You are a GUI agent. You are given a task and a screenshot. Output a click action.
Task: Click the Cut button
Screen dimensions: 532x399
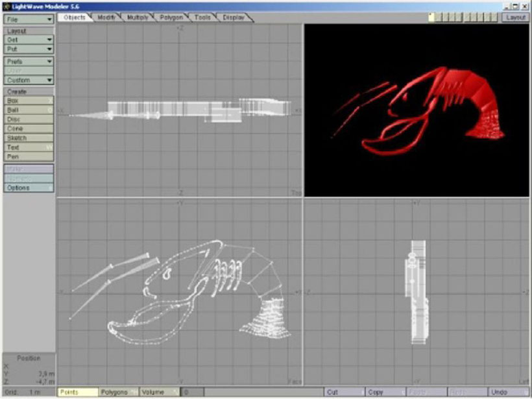point(345,393)
